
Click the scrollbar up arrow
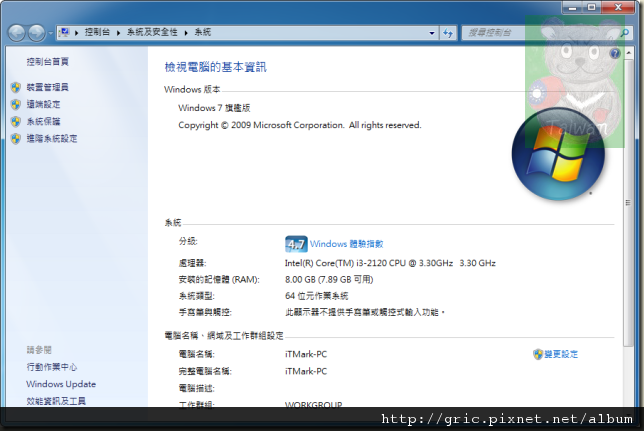tap(628, 53)
